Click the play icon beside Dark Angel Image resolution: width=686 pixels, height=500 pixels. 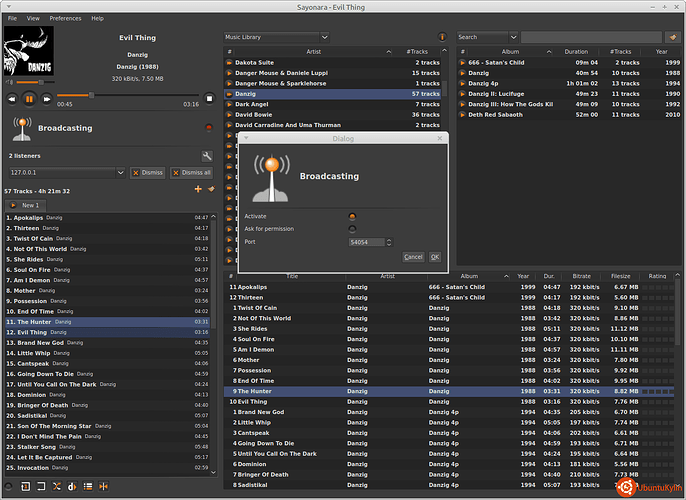pos(229,105)
